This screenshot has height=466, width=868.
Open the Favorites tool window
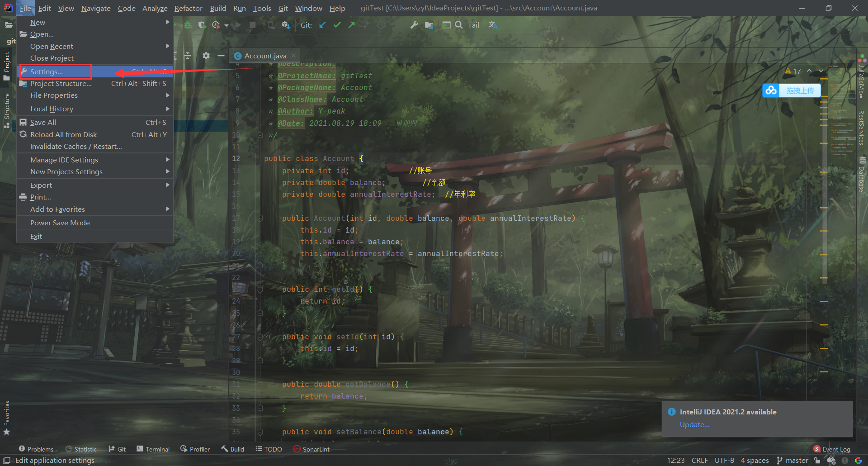(7, 418)
